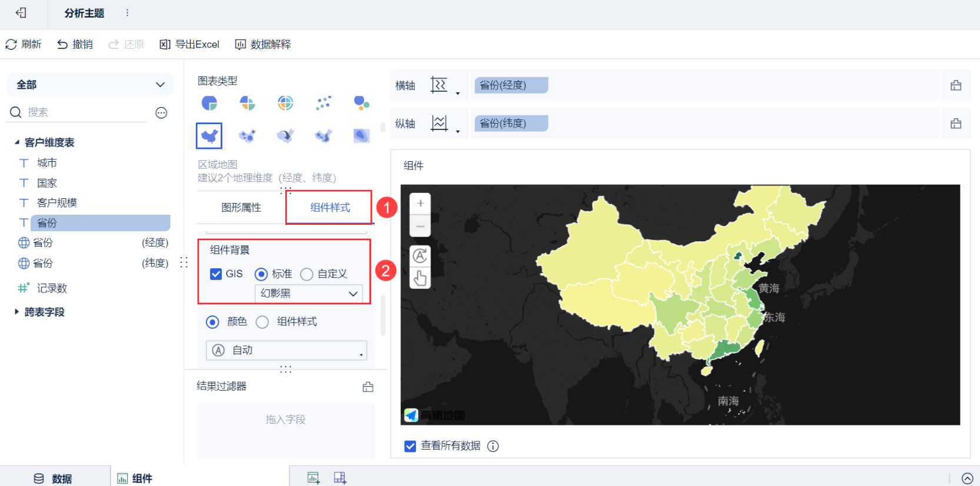Viewport: 980px width, 486px height.
Task: Select the 自定义 radio option
Action: 306,274
